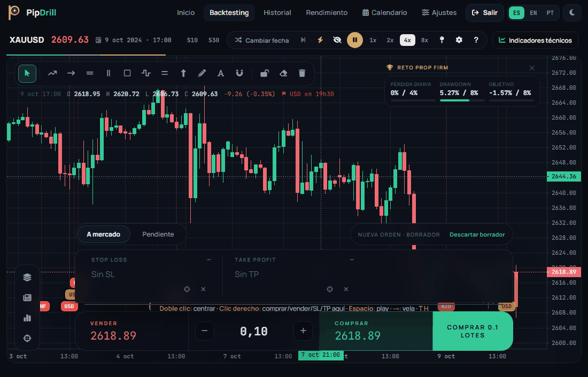Pick Stop Loss level with crosshair icon
588x377 pixels.
coord(187,289)
